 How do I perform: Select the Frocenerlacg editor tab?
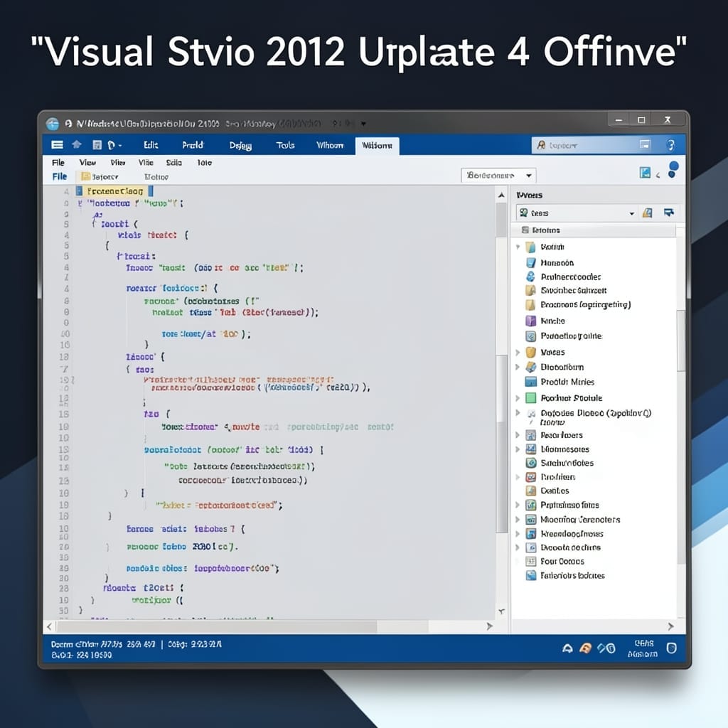point(114,191)
